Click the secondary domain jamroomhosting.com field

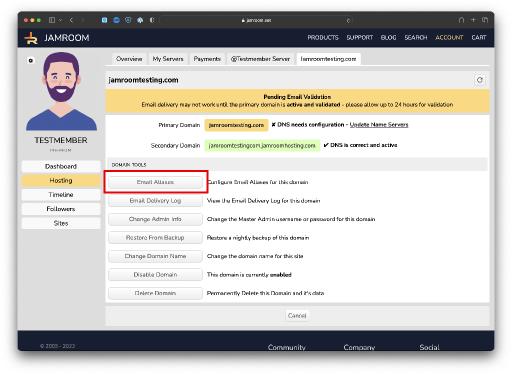(262, 146)
